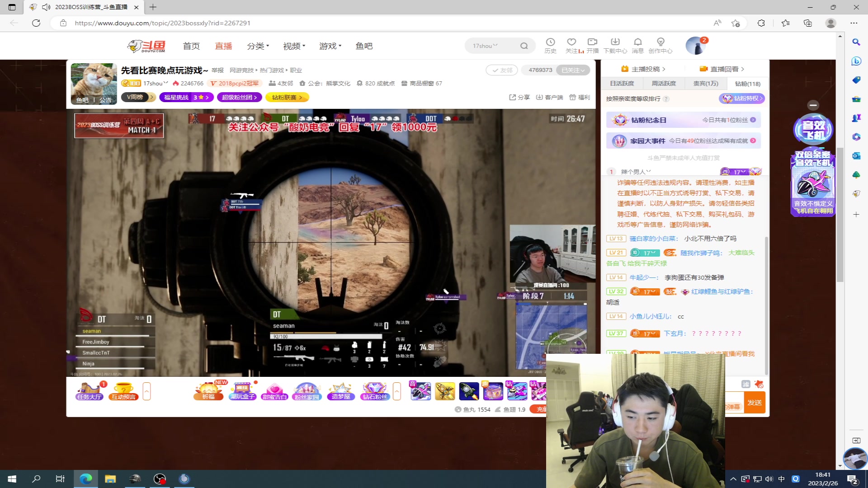Mute the Douyu browser tab audio

tap(46, 7)
